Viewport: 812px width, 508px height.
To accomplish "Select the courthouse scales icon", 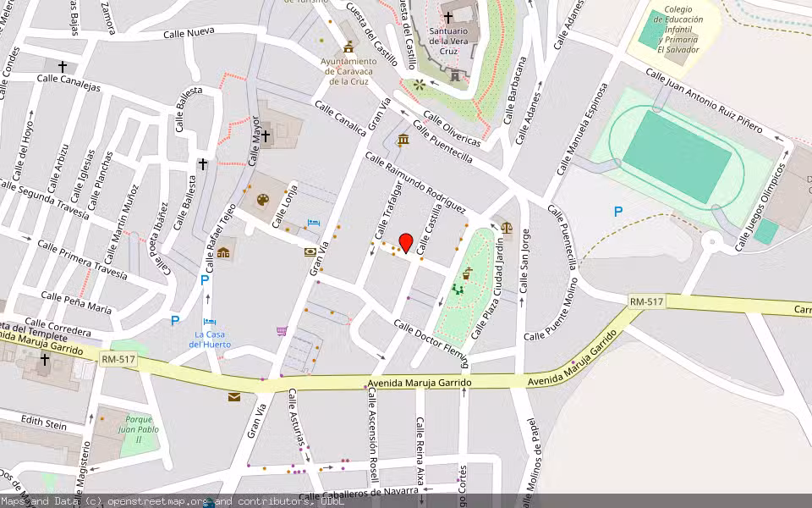I will (507, 227).
